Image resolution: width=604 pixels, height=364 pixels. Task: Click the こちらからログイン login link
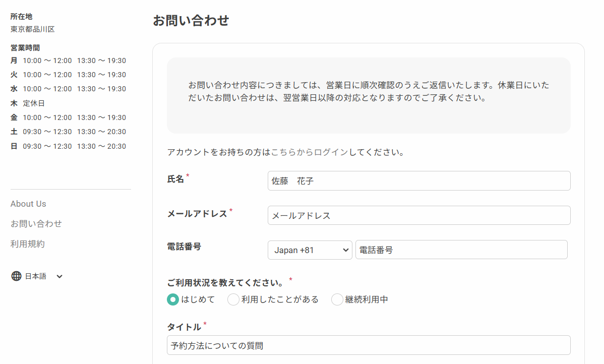(309, 152)
